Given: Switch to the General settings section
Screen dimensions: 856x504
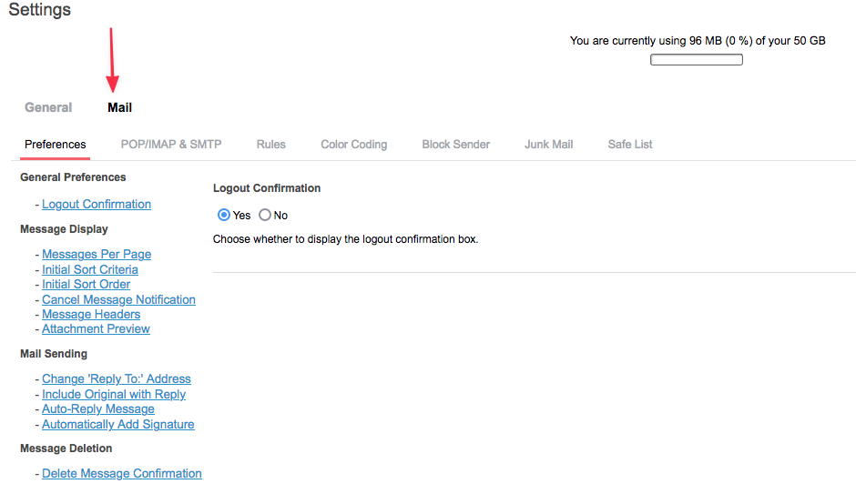Looking at the screenshot, I should (x=48, y=107).
